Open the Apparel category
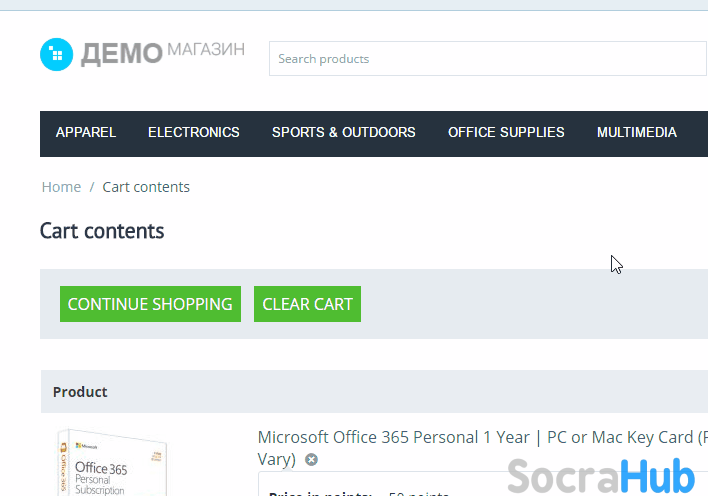Image resolution: width=708 pixels, height=496 pixels. point(86,132)
